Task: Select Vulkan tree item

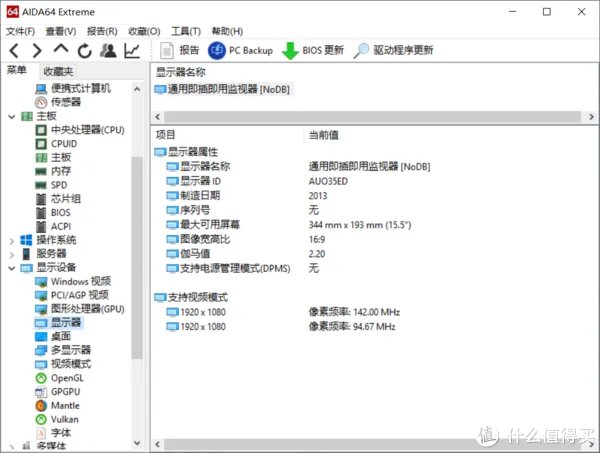Action: [57, 419]
